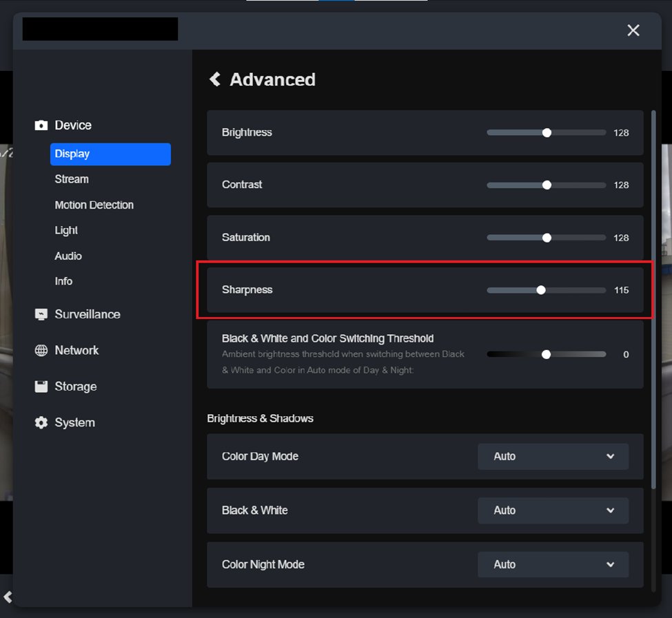This screenshot has height=618, width=672.
Task: Click the Sharpness slider handle
Action: coord(541,290)
